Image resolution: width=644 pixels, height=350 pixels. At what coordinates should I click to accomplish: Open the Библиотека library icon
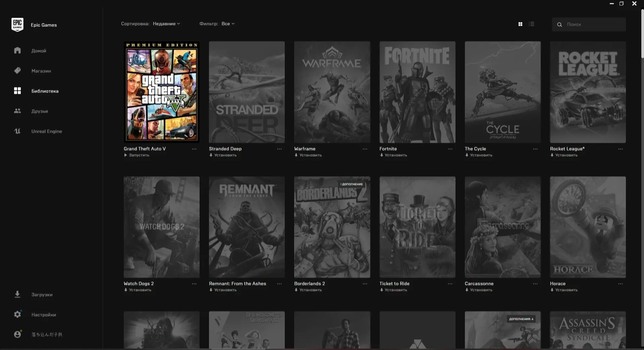tap(17, 91)
